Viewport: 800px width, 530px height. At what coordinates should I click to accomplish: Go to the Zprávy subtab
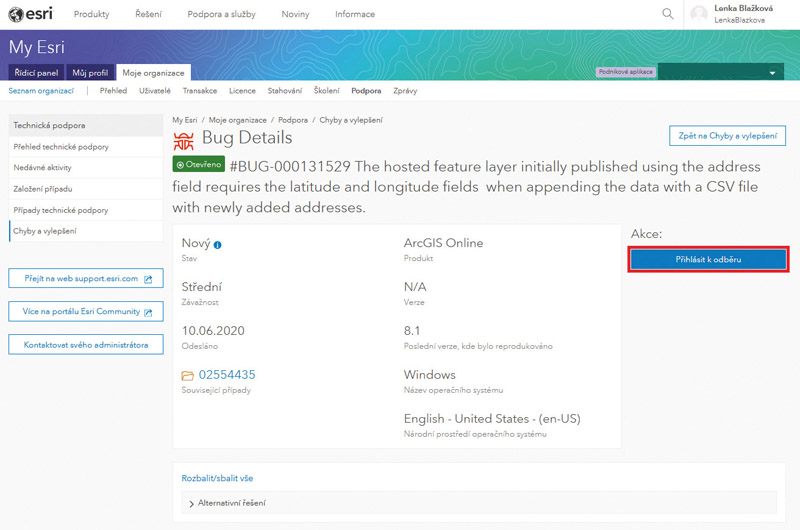coord(405,91)
